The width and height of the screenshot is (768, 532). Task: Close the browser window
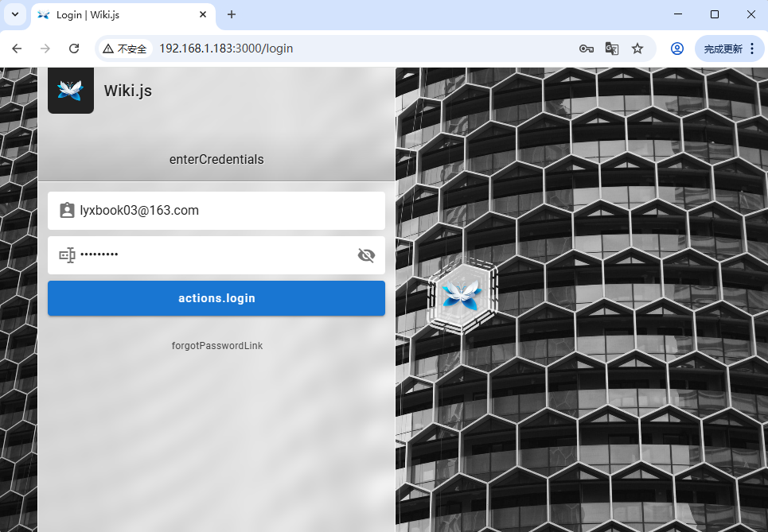click(750, 14)
